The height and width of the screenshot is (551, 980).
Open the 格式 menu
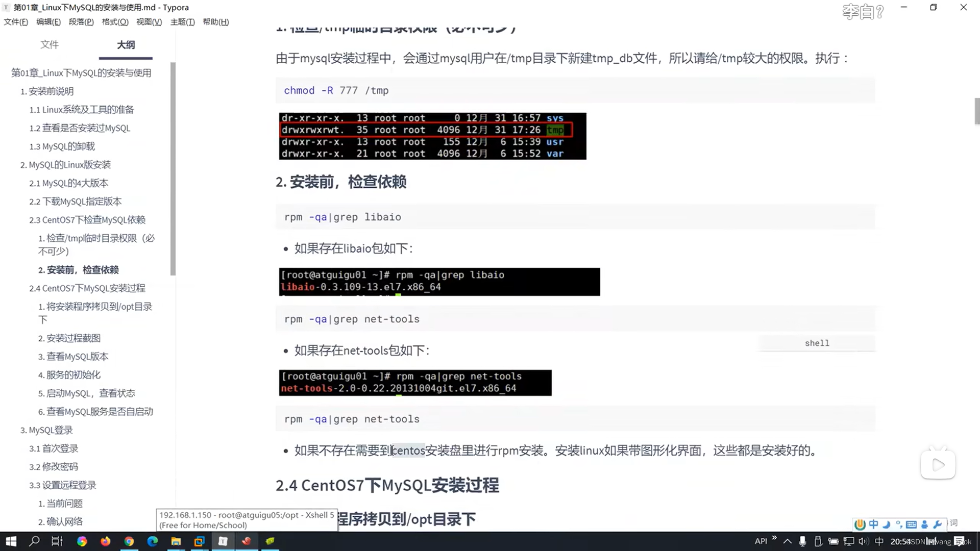coord(115,22)
